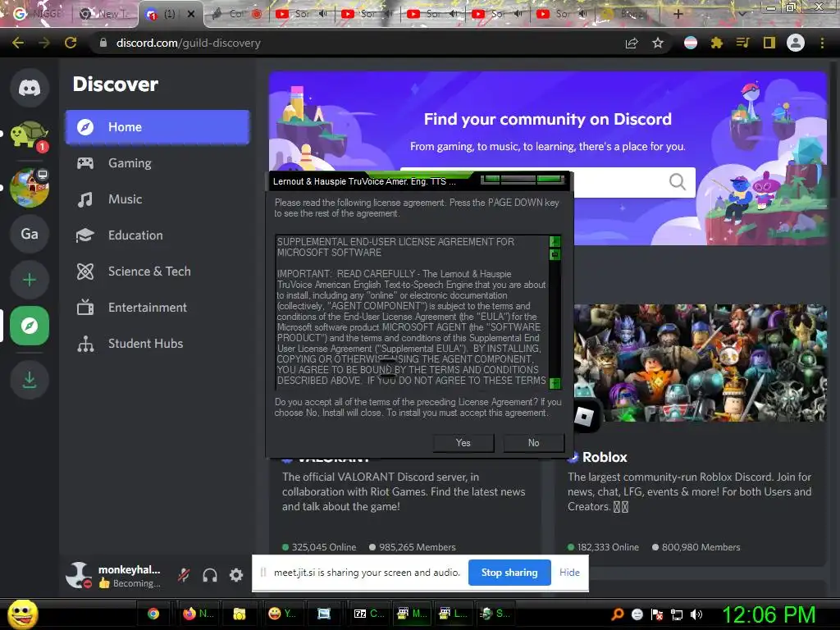Click the magnifier icon in the community search box
This screenshot has width=840, height=630.
(x=677, y=181)
